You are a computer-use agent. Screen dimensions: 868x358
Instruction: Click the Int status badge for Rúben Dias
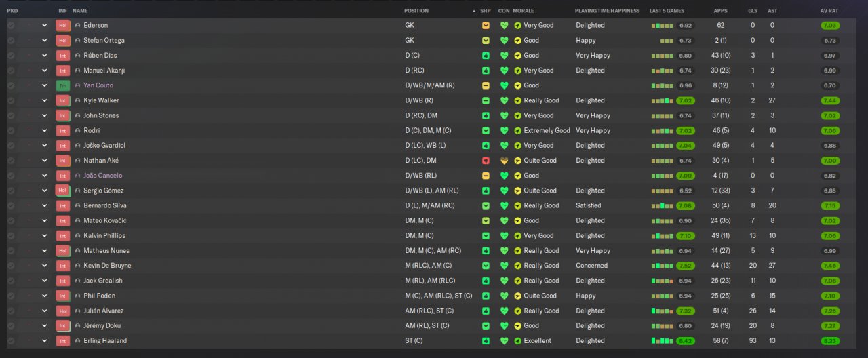point(63,56)
